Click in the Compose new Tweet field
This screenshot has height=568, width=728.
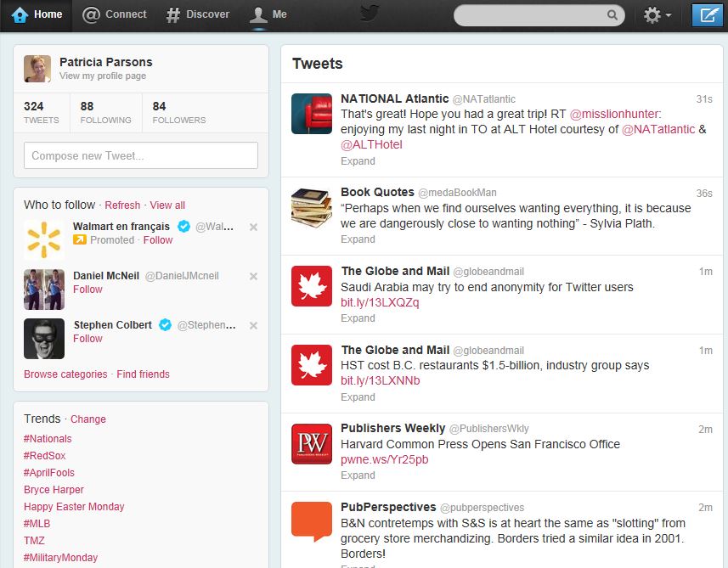140,155
